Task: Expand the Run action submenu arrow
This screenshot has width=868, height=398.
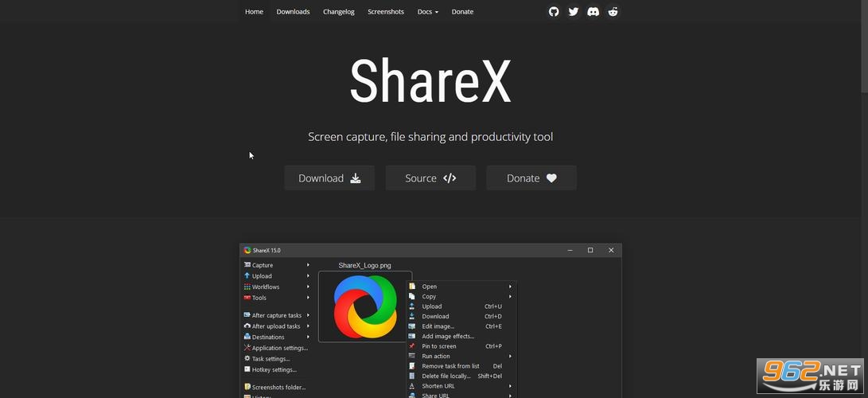Action: click(510, 356)
